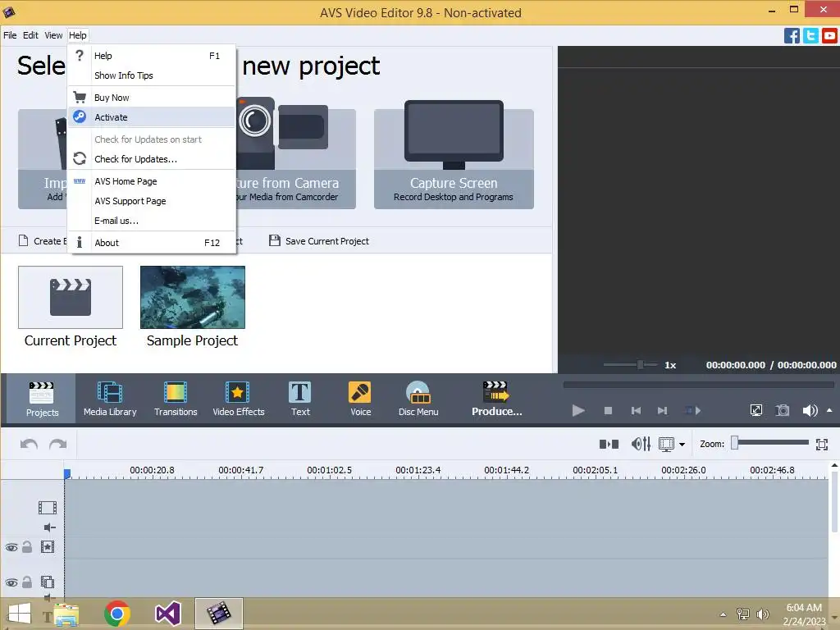Click the video effects track star icon
This screenshot has width=840, height=630.
pyautogui.click(x=47, y=547)
